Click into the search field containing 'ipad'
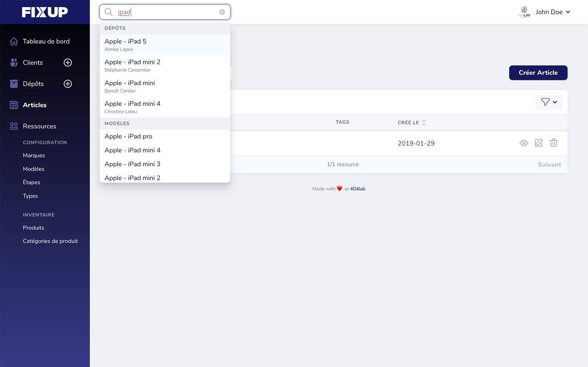Screen dimensions: 588x367 165,12
